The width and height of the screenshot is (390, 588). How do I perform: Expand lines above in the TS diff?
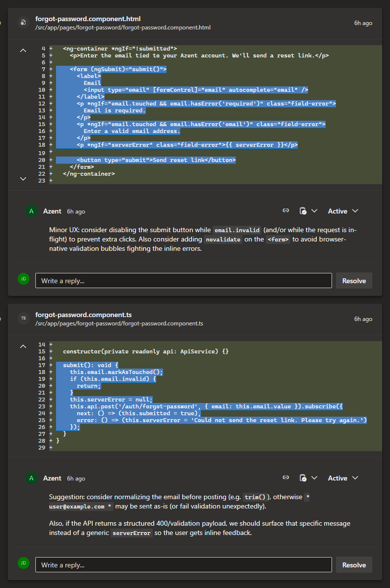pos(23,346)
